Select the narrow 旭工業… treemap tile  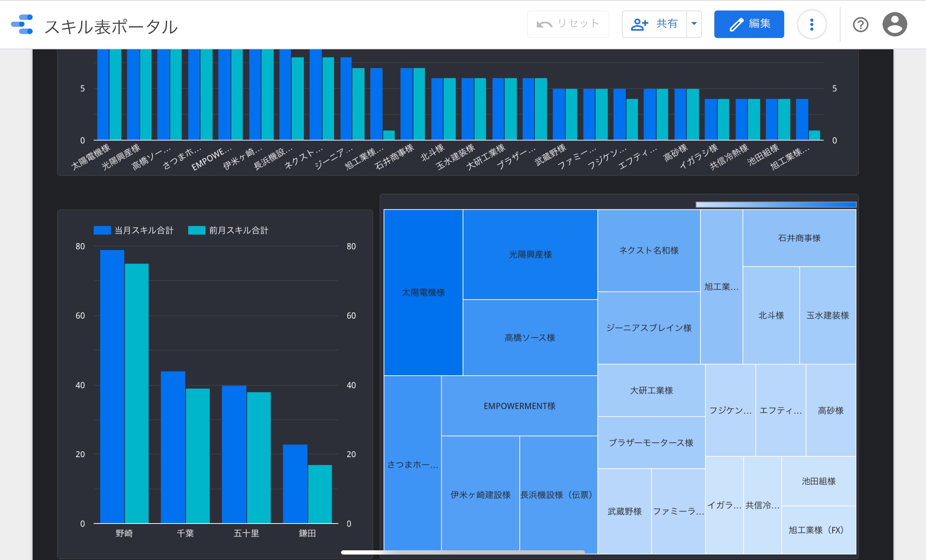point(721,287)
